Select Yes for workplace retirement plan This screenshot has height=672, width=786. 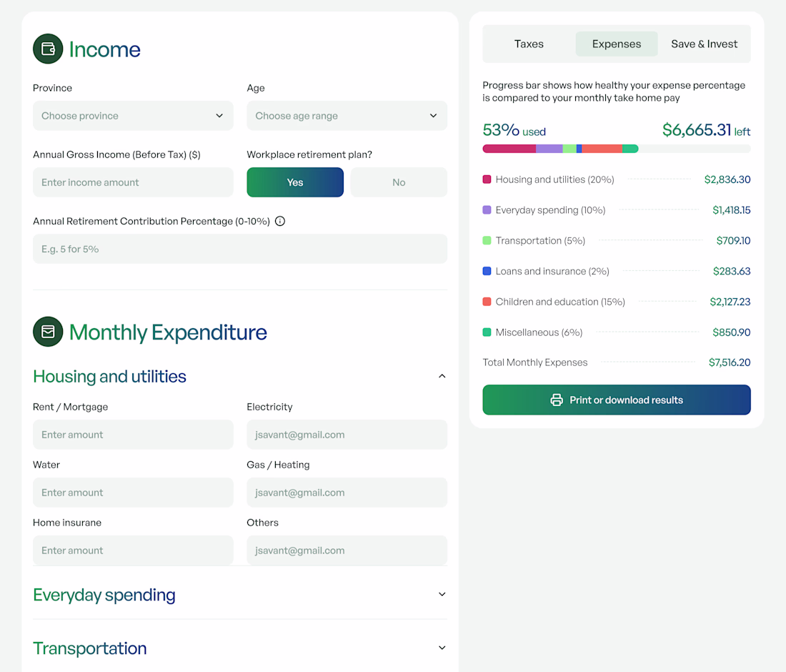click(295, 182)
